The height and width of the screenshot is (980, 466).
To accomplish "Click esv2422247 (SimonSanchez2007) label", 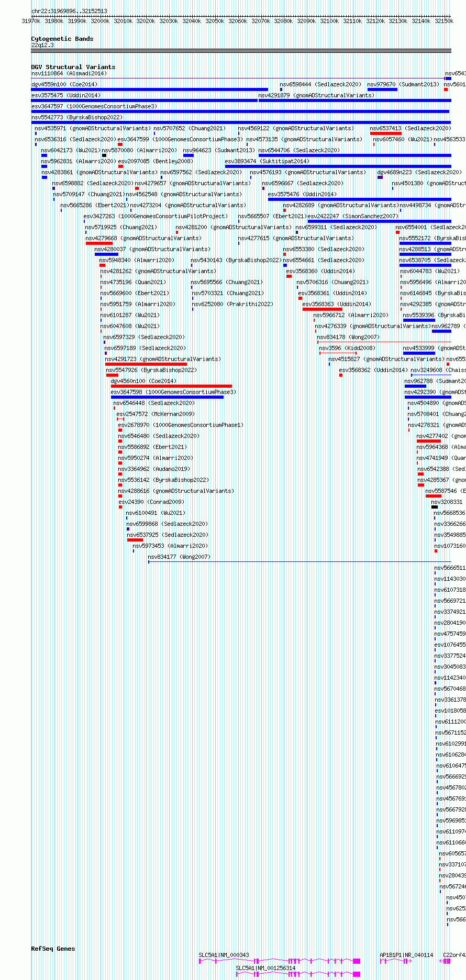I will (x=353, y=216).
